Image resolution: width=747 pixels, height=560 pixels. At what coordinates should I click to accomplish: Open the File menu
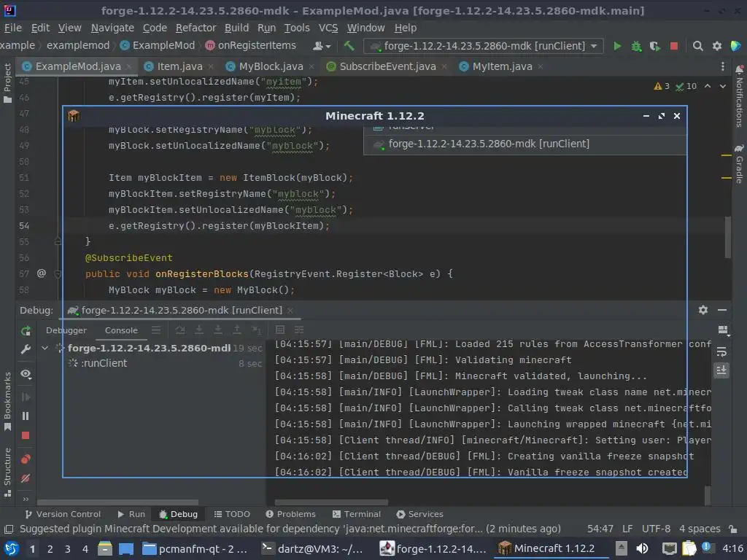[13, 28]
